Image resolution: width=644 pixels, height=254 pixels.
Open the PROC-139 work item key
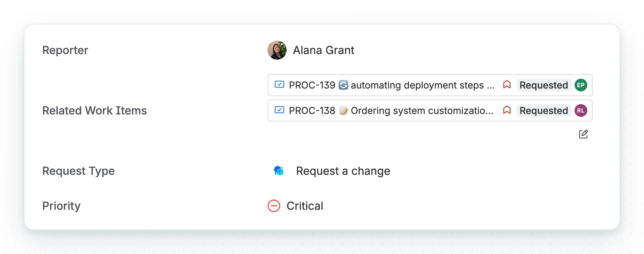pos(312,85)
